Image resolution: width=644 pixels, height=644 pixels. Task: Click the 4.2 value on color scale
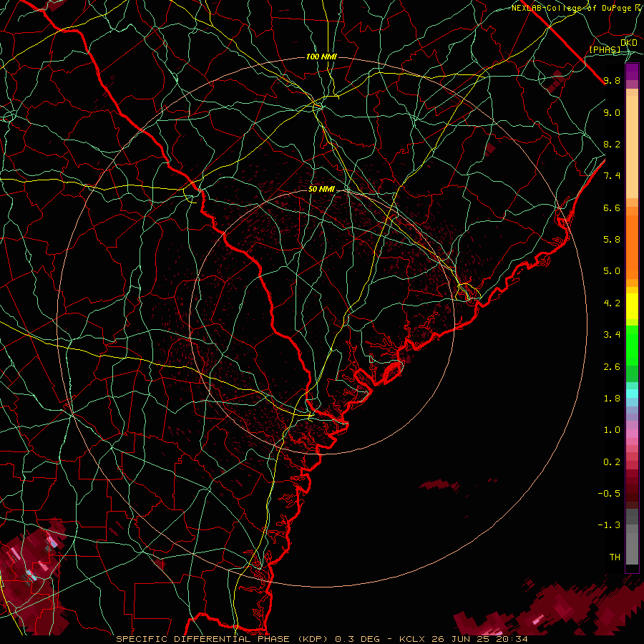[x=612, y=303]
